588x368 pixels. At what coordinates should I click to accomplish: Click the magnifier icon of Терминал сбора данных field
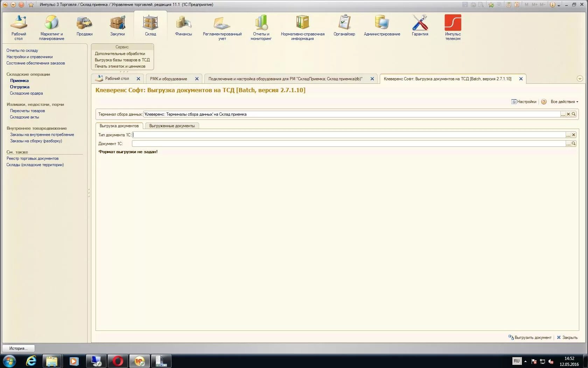574,114
